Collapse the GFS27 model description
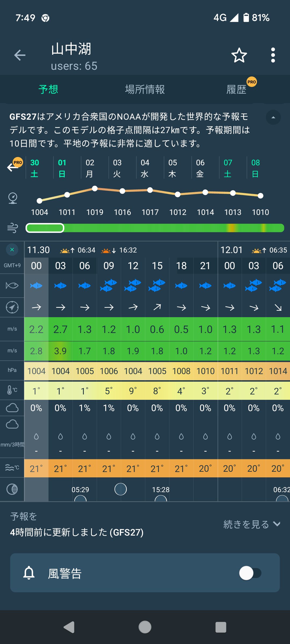The width and height of the screenshot is (290, 644). [273, 117]
